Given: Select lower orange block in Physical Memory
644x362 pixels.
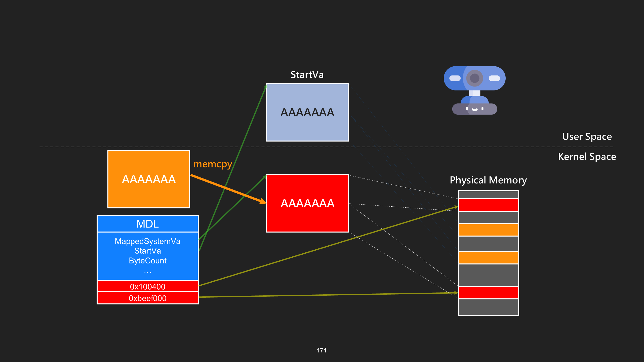Looking at the screenshot, I should point(489,258).
